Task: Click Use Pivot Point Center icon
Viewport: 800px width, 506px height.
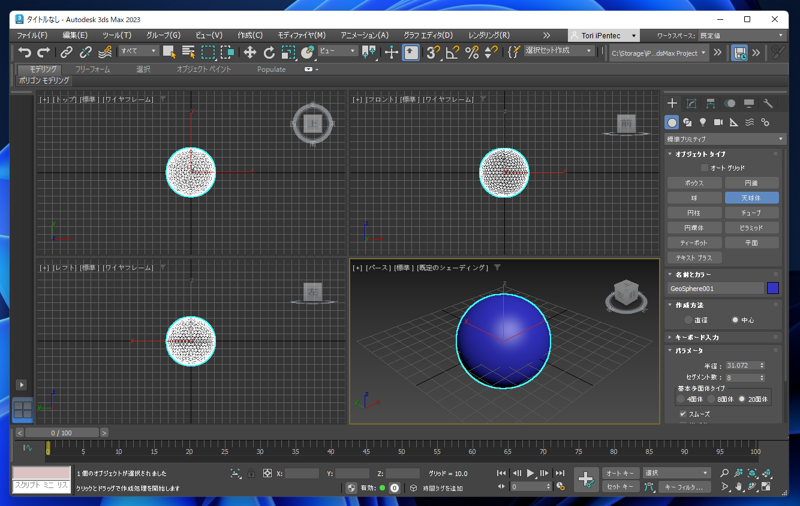Action: (x=369, y=52)
